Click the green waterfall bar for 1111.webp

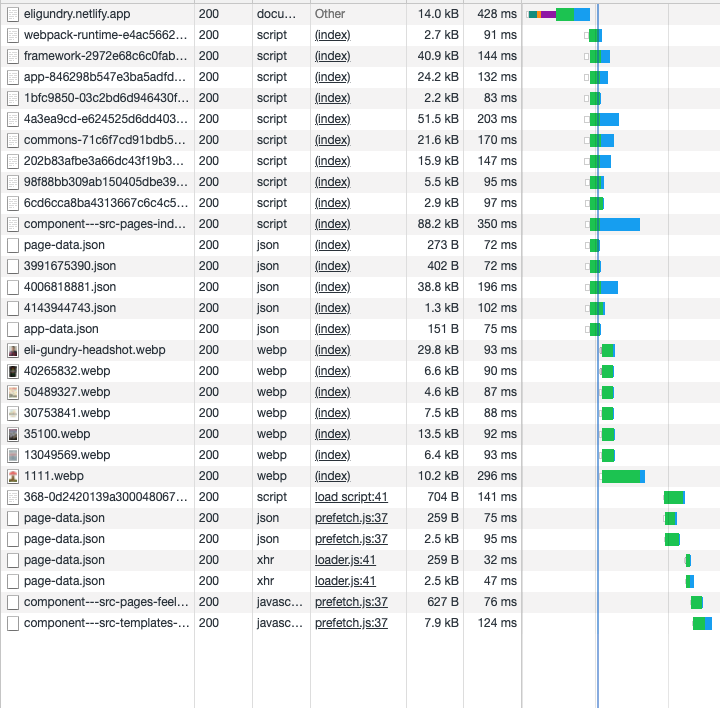tap(621, 477)
